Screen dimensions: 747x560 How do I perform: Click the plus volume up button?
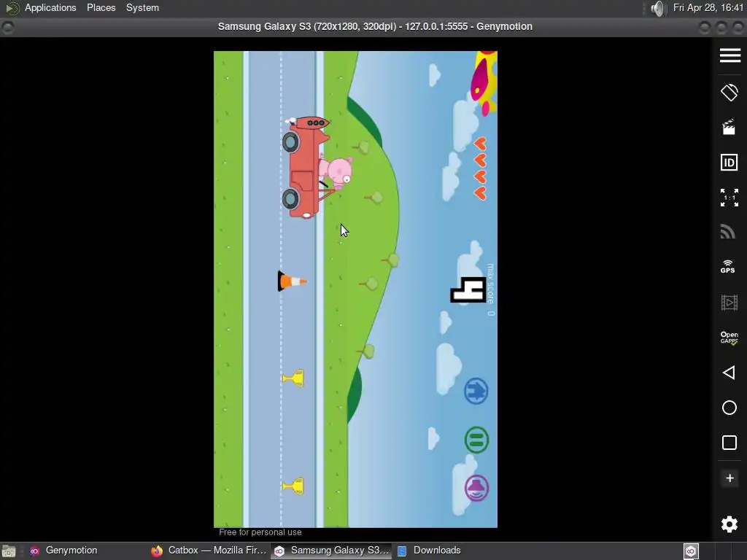pyautogui.click(x=729, y=478)
